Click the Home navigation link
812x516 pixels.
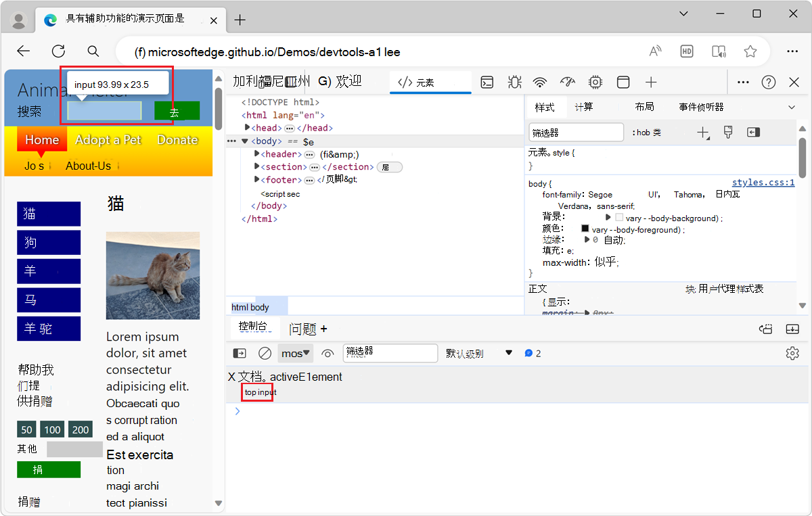click(x=42, y=140)
